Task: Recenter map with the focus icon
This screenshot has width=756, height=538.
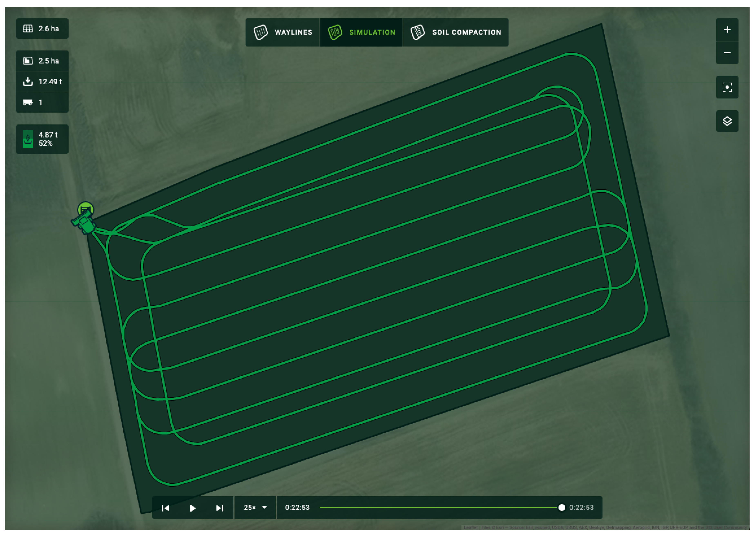Action: click(727, 87)
